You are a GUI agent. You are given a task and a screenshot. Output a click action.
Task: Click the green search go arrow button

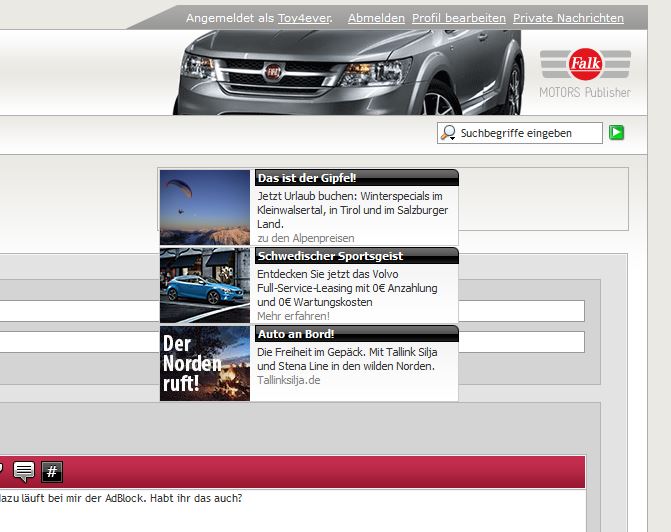[x=617, y=132]
